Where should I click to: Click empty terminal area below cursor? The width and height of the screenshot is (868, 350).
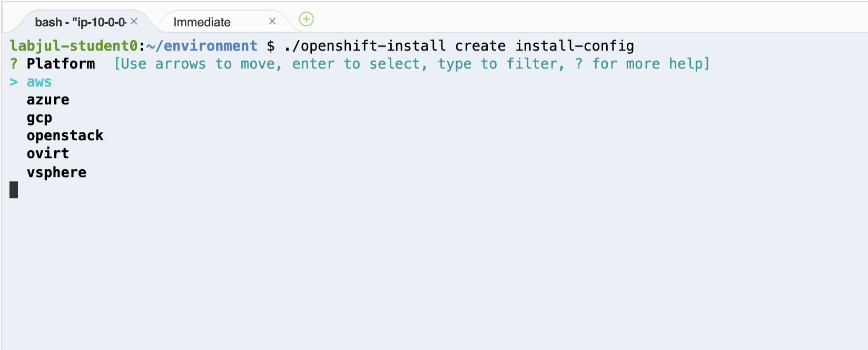tap(434, 274)
